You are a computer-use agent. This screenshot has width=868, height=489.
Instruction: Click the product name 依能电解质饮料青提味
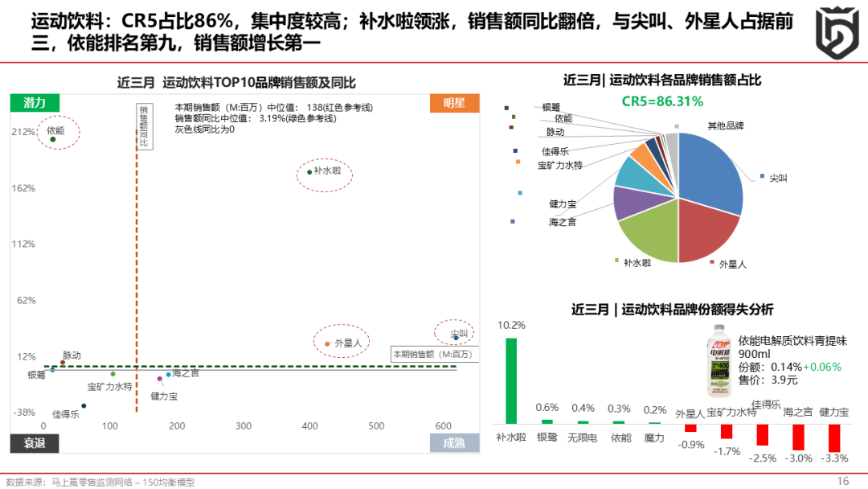point(792,340)
